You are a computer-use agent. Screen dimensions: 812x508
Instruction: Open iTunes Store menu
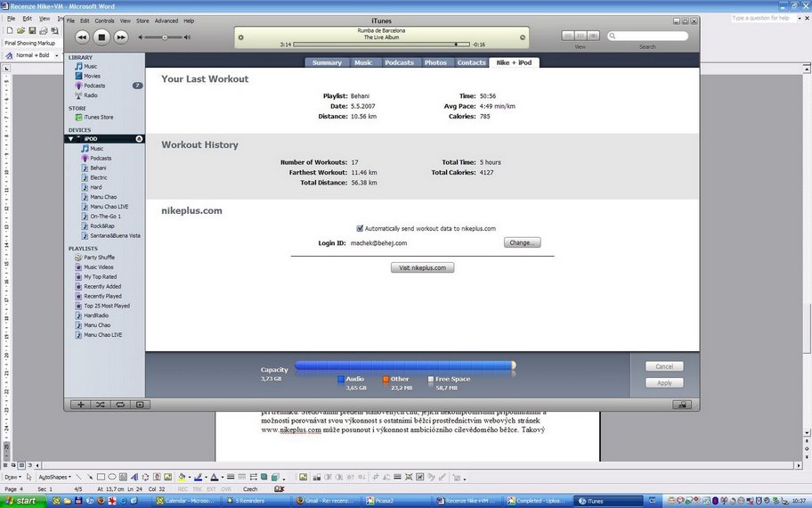pos(142,20)
